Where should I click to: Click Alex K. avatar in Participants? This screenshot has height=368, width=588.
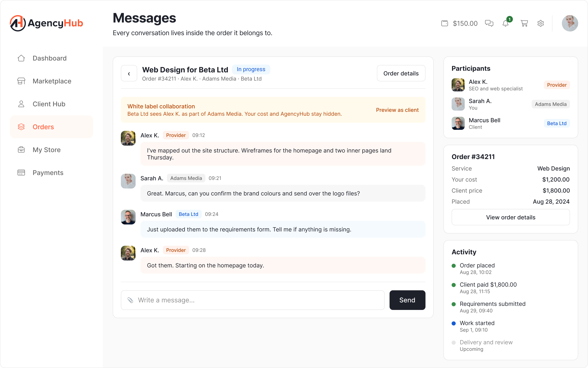[458, 85]
